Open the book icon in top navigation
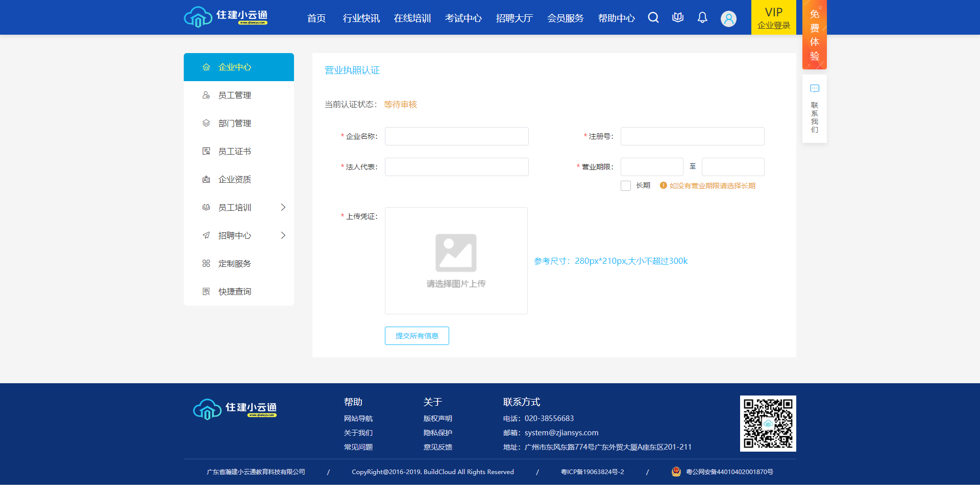The width and height of the screenshot is (980, 494). pyautogui.click(x=678, y=18)
